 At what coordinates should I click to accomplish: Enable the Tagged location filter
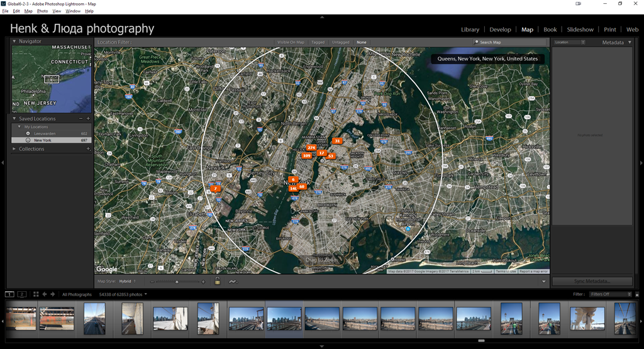[x=318, y=42]
